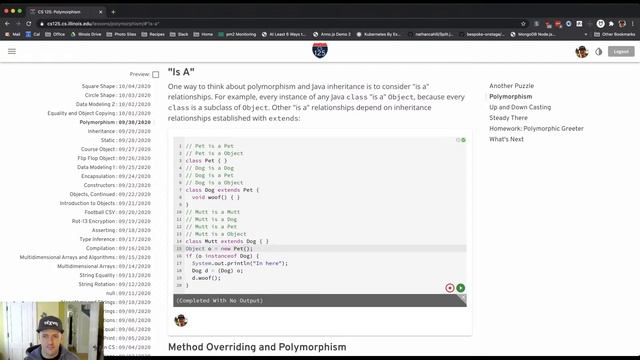The height and width of the screenshot is (360, 640).
Task: Jump to Polymorphism section in outline
Action: [511, 96]
